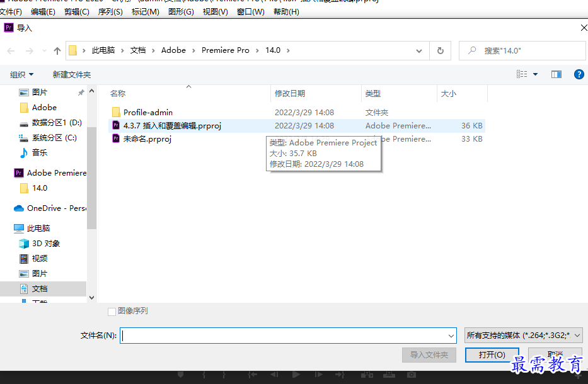The image size is (588, 384).
Task: Expand 文件名 dropdown arrow
Action: click(451, 336)
